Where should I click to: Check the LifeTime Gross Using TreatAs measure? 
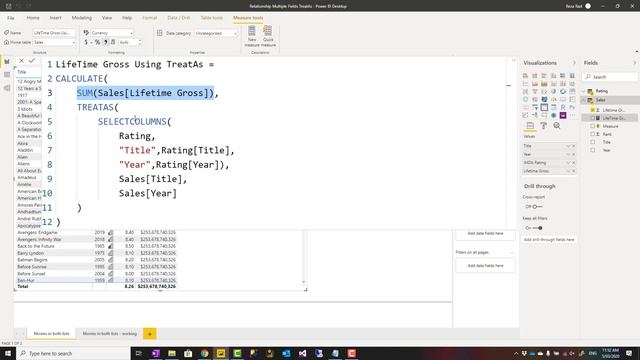tap(593, 118)
